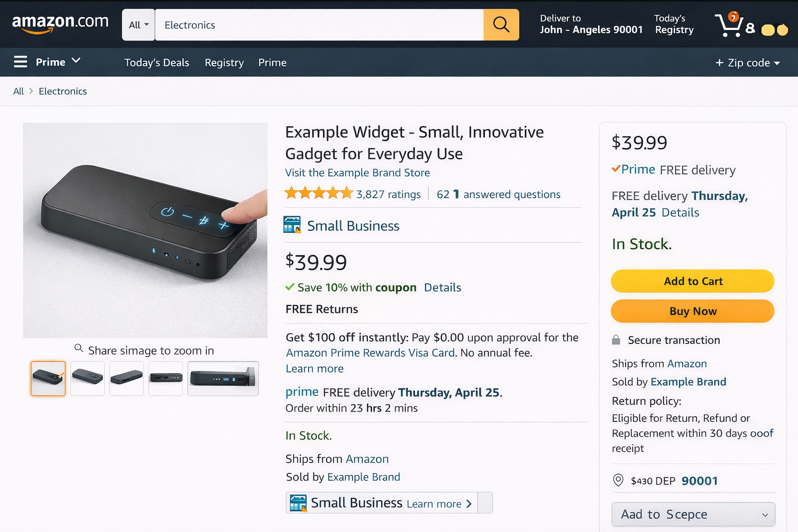Image resolution: width=798 pixels, height=532 pixels.
Task: Click the Amazon.com logo
Action: coord(60,23)
